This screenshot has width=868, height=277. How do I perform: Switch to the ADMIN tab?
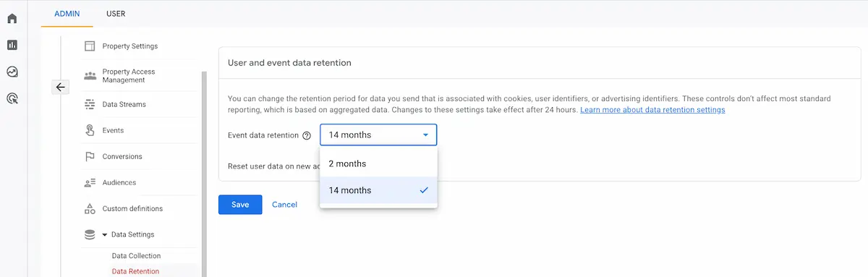coord(67,13)
